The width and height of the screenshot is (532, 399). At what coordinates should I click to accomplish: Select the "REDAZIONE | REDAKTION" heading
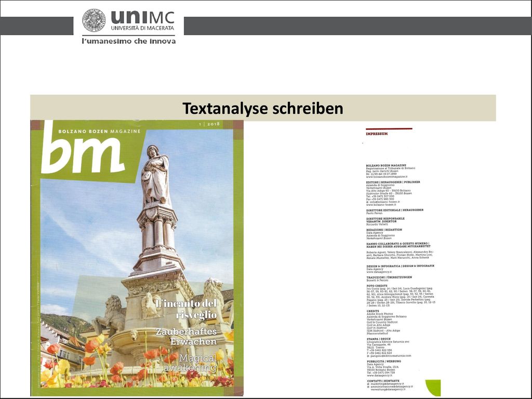click(384, 230)
